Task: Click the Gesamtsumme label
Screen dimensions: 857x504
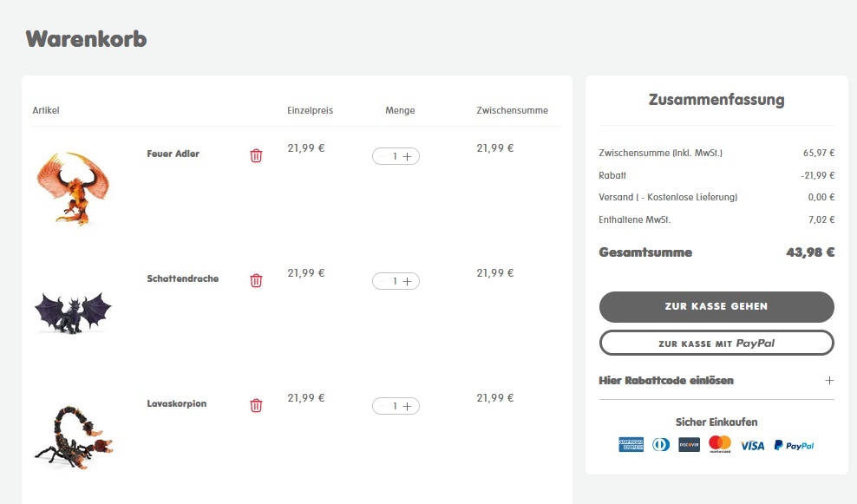Action: point(645,252)
